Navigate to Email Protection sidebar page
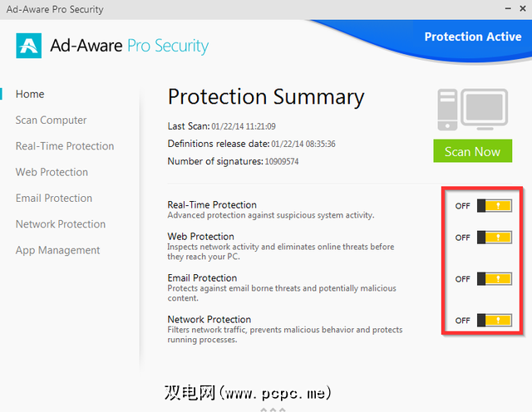The image size is (532, 412). [x=54, y=198]
